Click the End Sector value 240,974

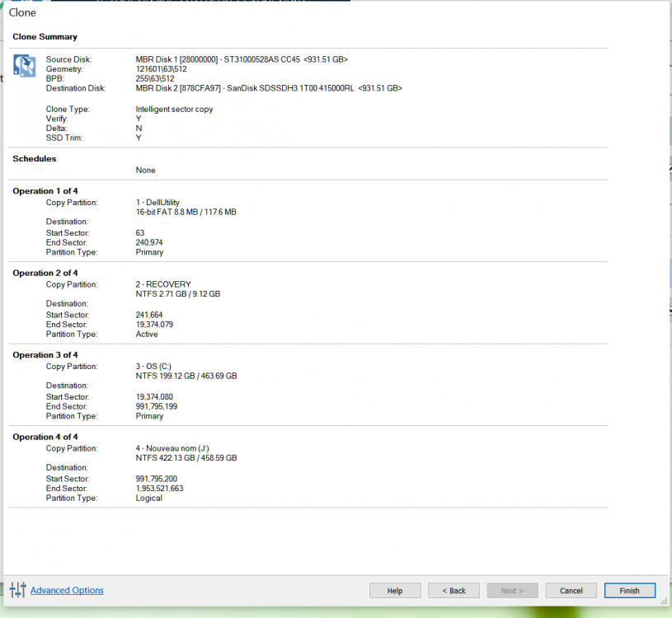pos(149,242)
